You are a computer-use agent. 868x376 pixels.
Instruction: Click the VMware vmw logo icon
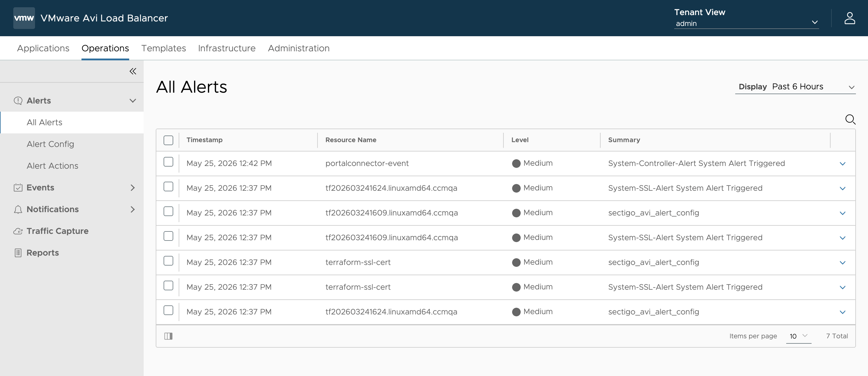pos(24,18)
